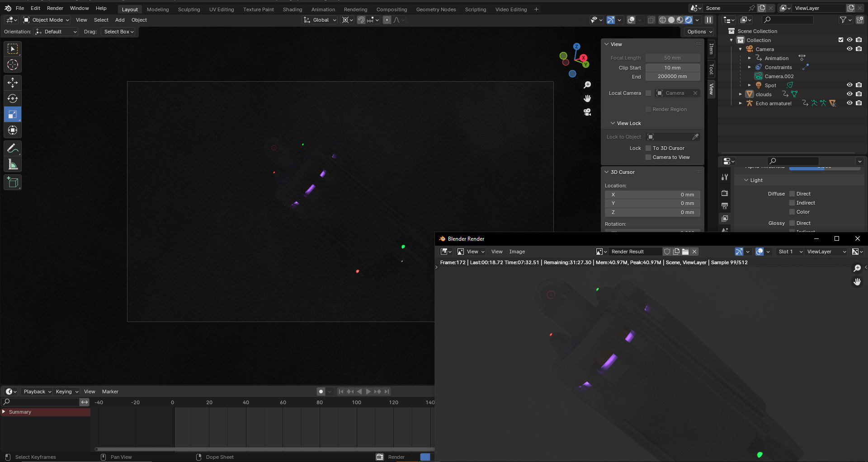This screenshot has width=868, height=462.
Task: Open the Rendering menu
Action: click(x=355, y=9)
